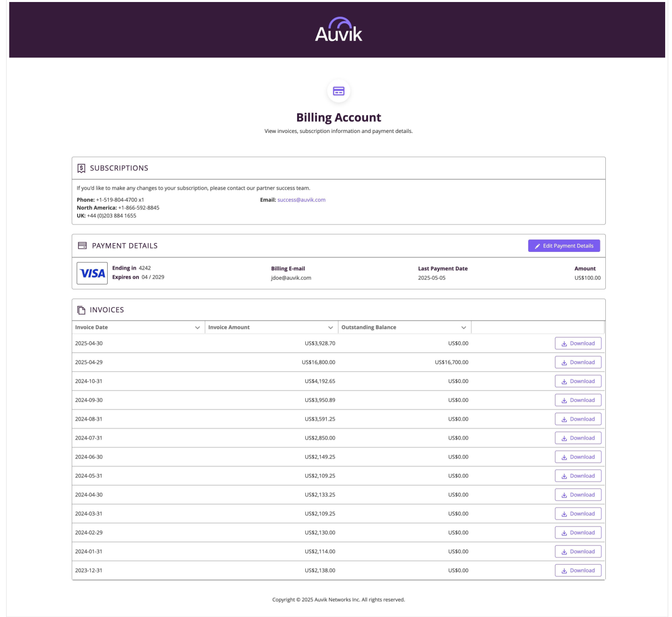672x617 pixels.
Task: Download the 2024-05-31 invoice
Action: [578, 476]
